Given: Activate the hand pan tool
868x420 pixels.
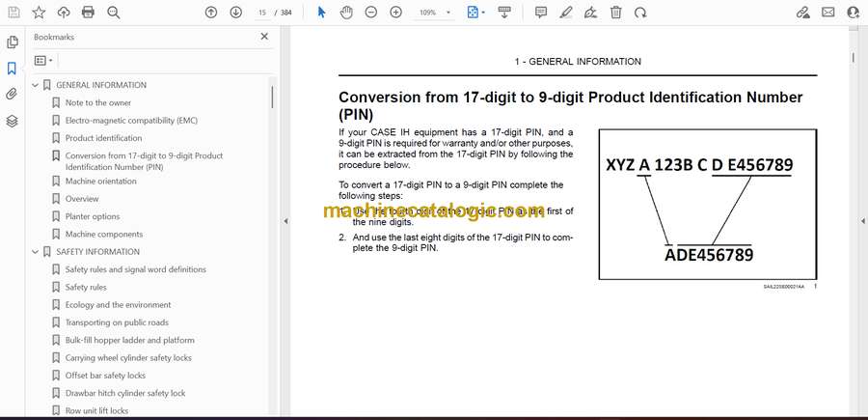Looking at the screenshot, I should point(346,13).
